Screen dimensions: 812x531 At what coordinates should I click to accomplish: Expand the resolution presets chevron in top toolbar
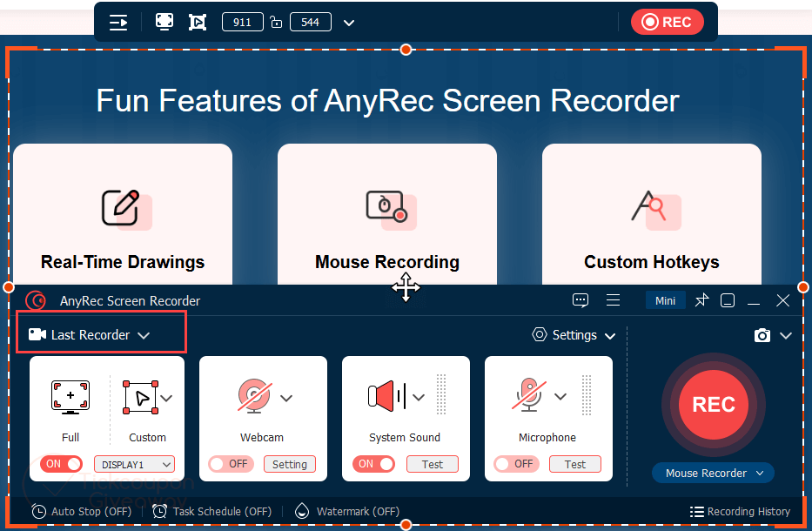pos(349,23)
